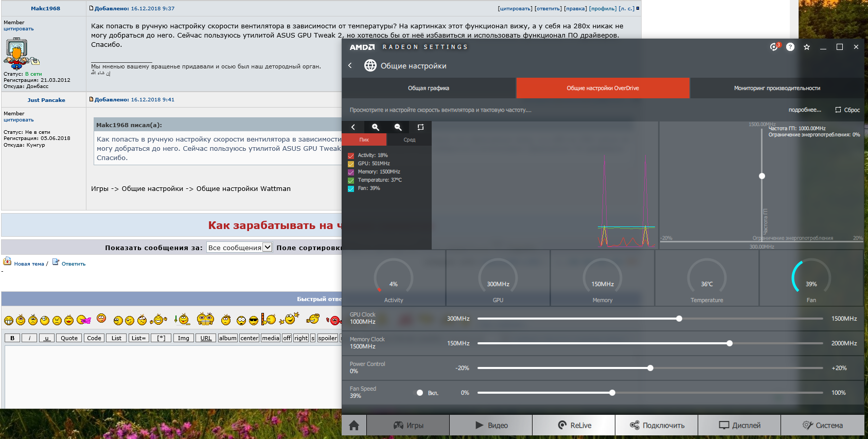Click the globe icon next to Общие настройки
The image size is (868, 439).
point(370,65)
